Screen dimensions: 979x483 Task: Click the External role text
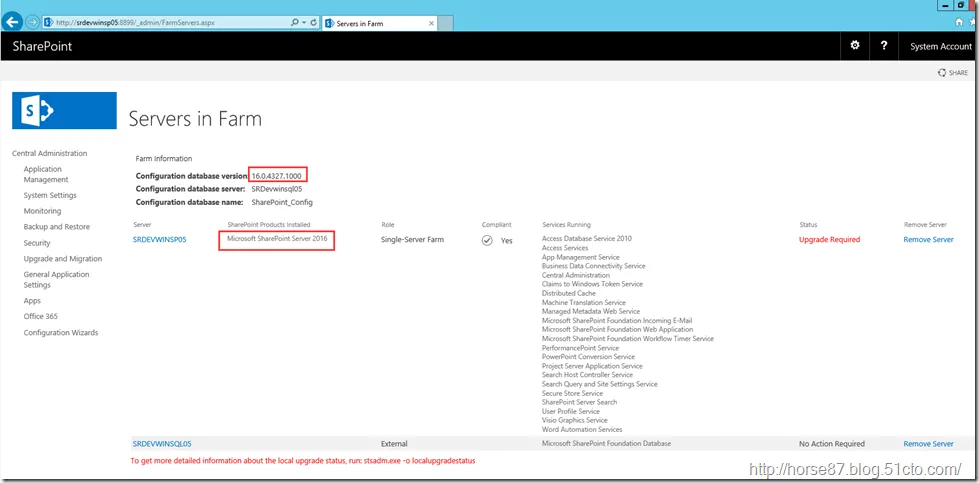pos(394,444)
